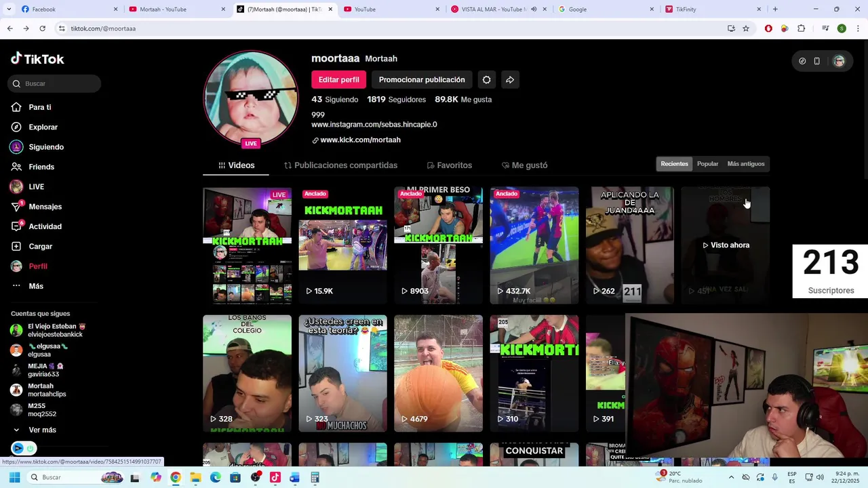Click the phone app icon in top-right pill

(x=817, y=61)
